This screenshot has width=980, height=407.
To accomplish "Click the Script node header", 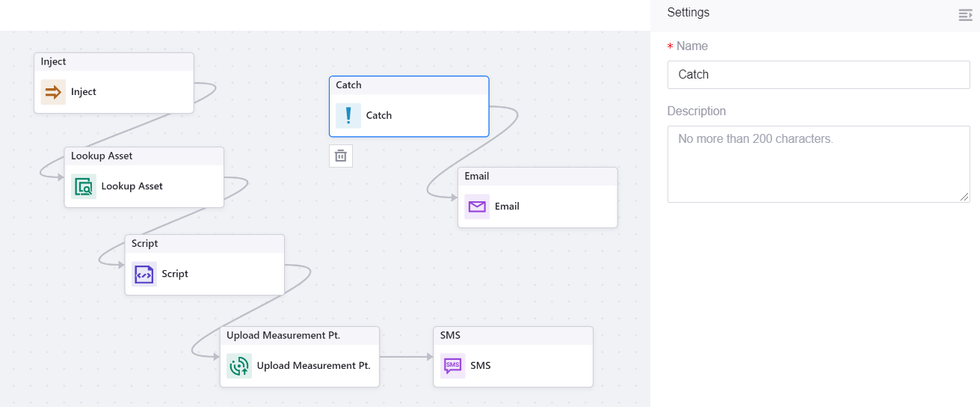I will point(204,244).
